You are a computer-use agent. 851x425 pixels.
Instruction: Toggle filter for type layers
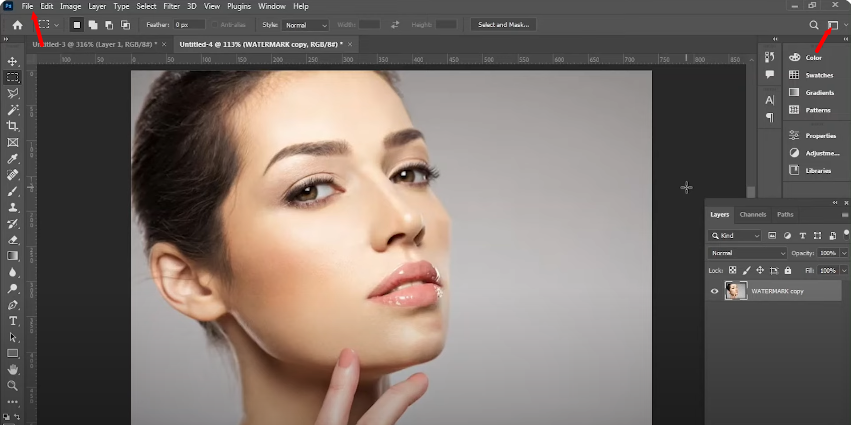pos(802,236)
